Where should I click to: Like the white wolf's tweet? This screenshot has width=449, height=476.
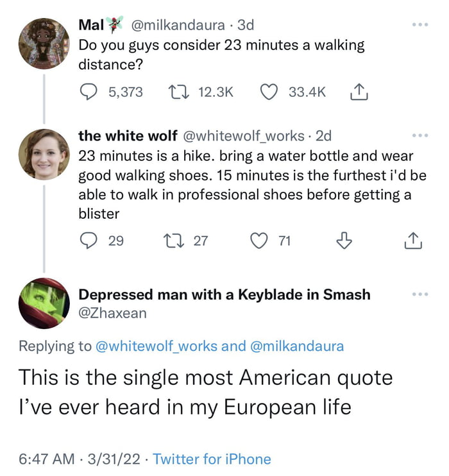point(259,241)
